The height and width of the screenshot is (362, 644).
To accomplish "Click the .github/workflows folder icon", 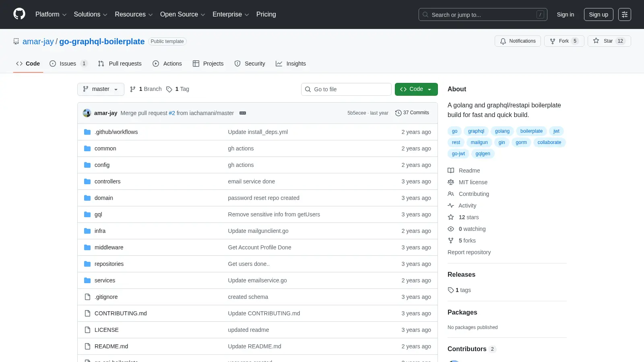I will point(87,132).
